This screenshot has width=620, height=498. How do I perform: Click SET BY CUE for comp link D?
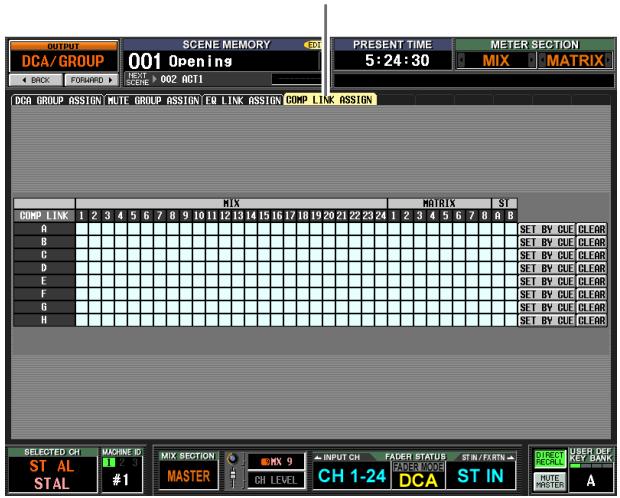click(x=546, y=269)
